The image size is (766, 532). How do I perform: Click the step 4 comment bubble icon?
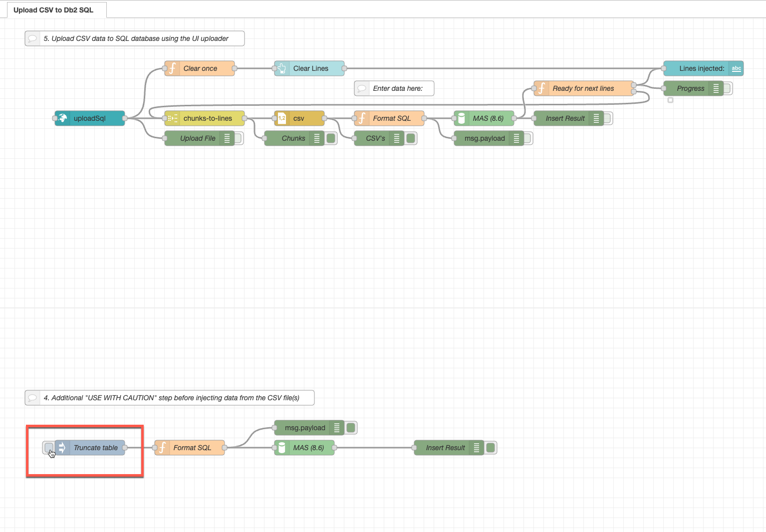(x=32, y=398)
